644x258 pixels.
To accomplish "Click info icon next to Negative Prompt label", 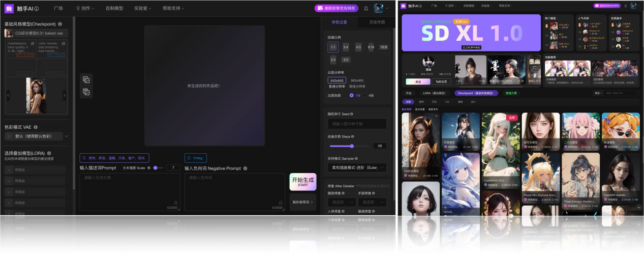I will pyautogui.click(x=245, y=168).
